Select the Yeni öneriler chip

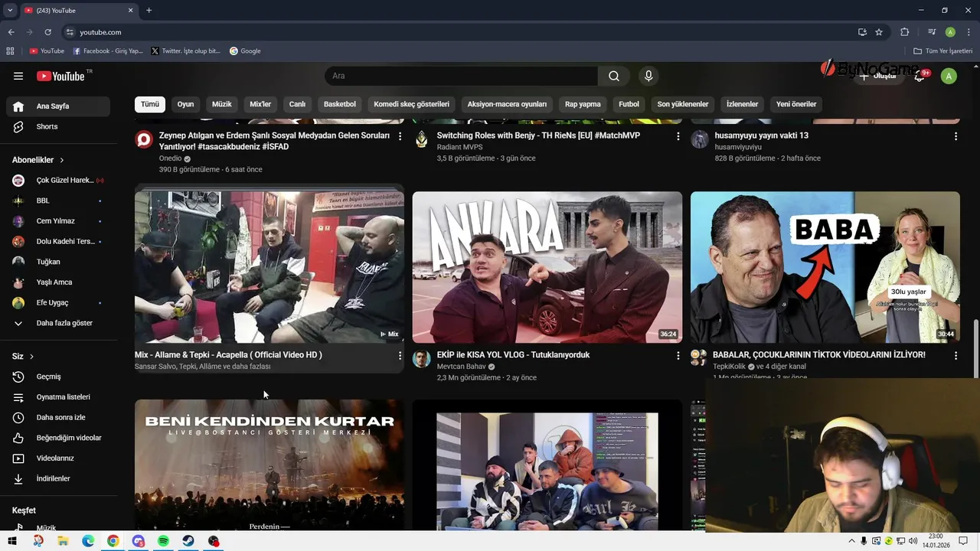pyautogui.click(x=796, y=104)
